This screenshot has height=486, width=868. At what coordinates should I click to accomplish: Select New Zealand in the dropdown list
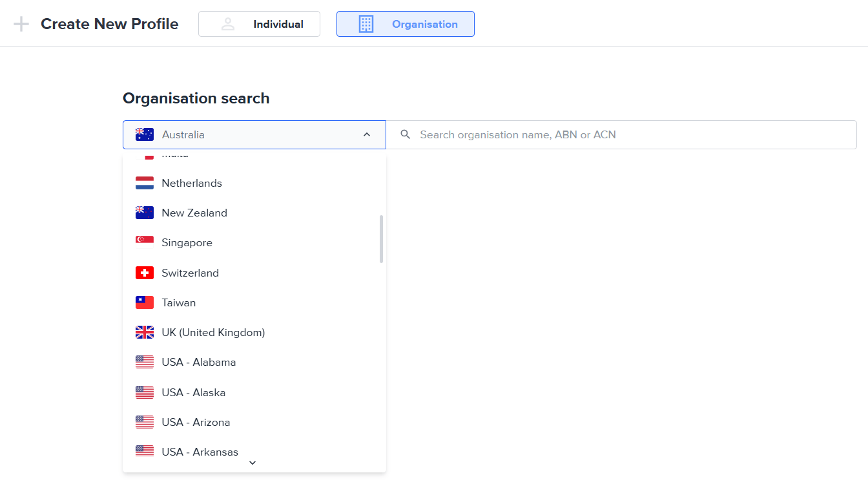click(194, 213)
